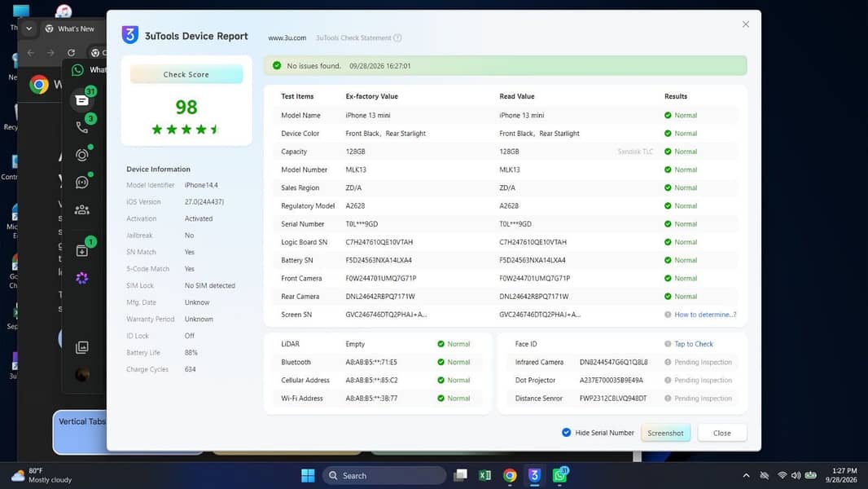Click the LiDAR Normal status icon
The image size is (868, 489).
point(441,344)
